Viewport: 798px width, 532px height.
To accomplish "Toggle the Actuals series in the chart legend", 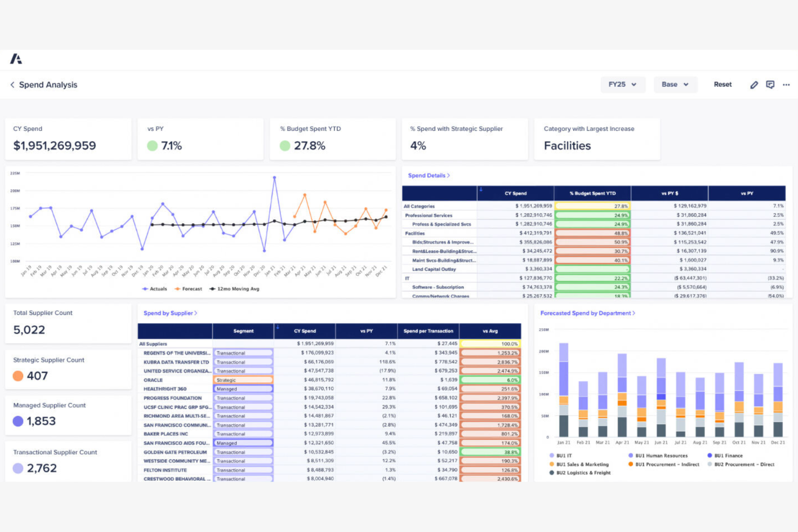I will click(x=155, y=289).
